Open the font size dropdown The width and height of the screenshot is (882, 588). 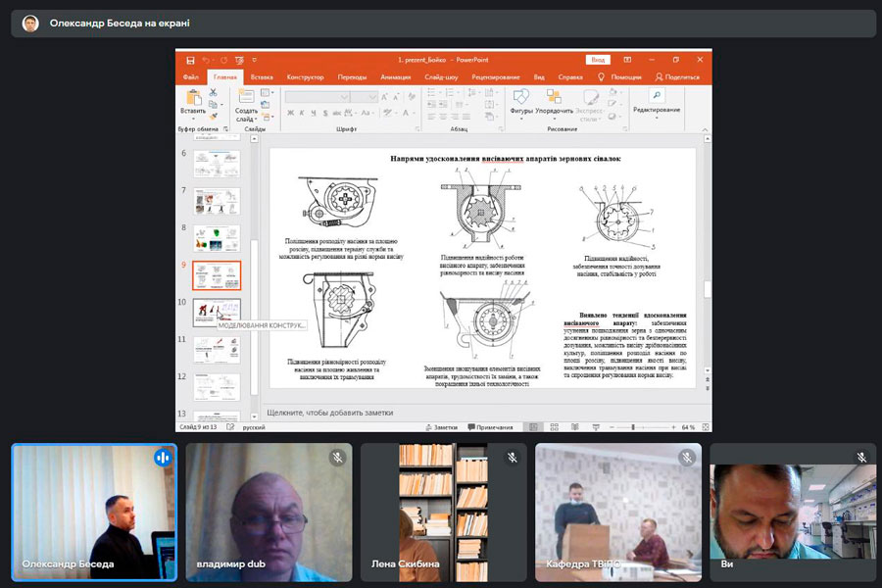[372, 97]
